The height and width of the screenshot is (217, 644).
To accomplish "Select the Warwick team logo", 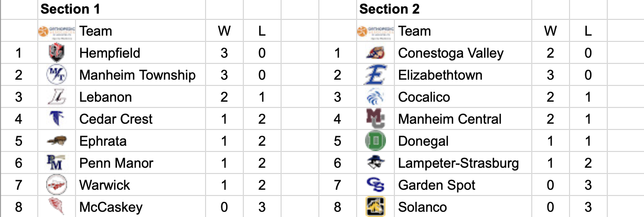I will 56,185.
